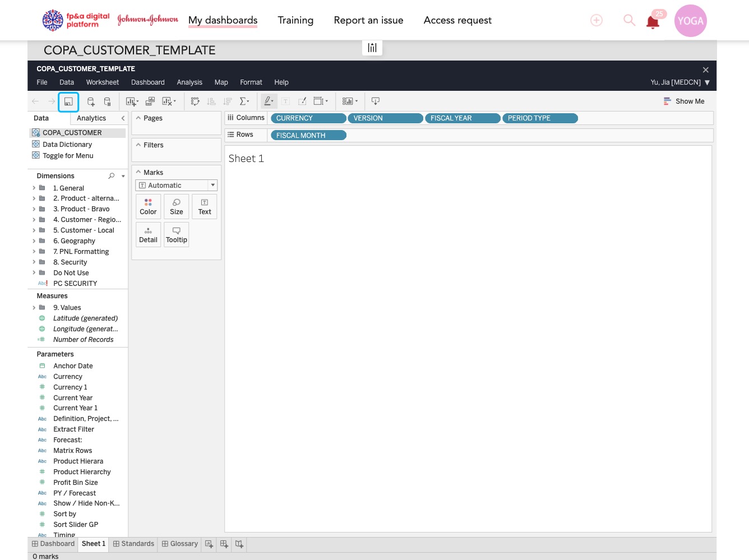
Task: Expand the 6. Geography folder
Action: point(34,241)
